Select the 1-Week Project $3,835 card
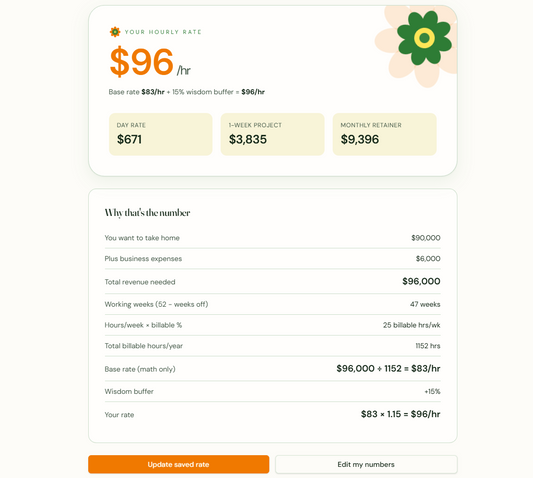Image resolution: width=533 pixels, height=478 pixels. pos(272,134)
